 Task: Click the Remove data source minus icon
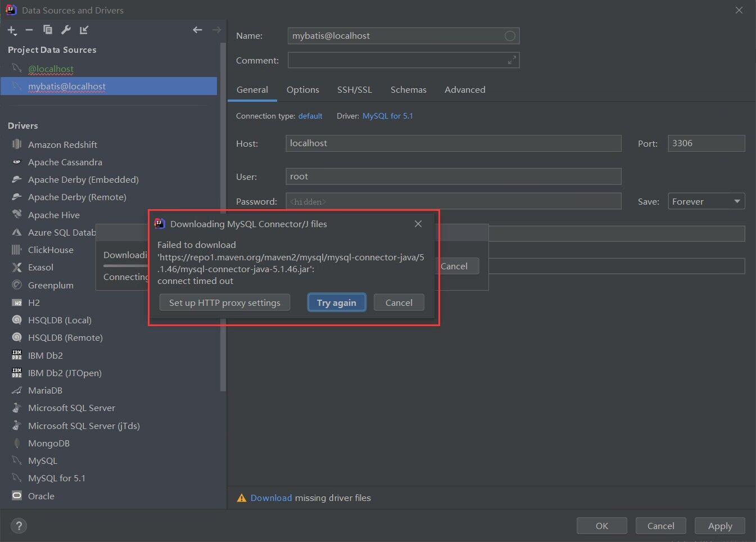(x=29, y=30)
